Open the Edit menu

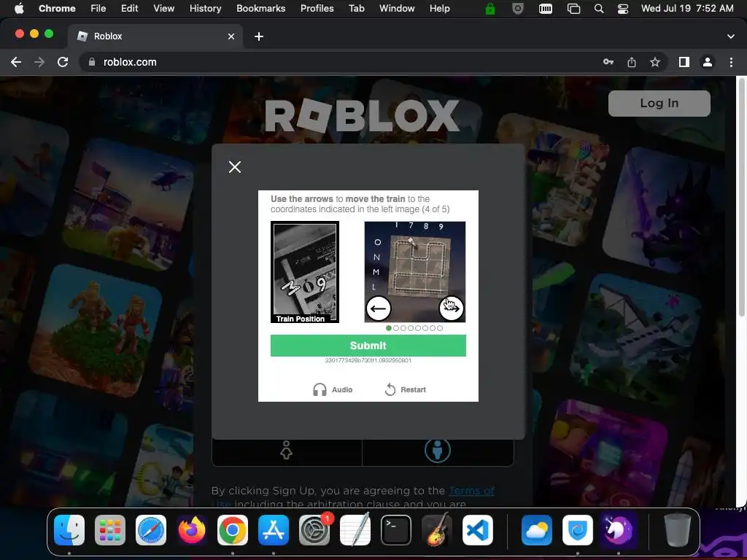click(x=129, y=9)
